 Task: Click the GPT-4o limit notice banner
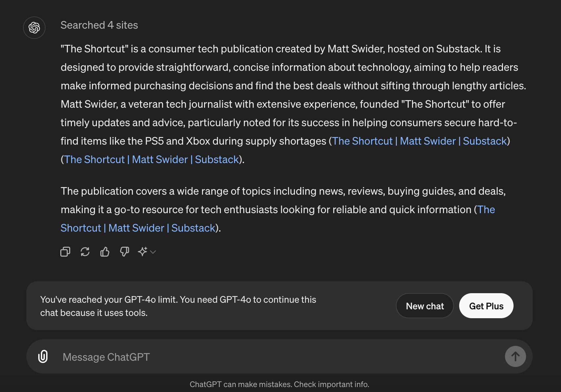click(178, 306)
